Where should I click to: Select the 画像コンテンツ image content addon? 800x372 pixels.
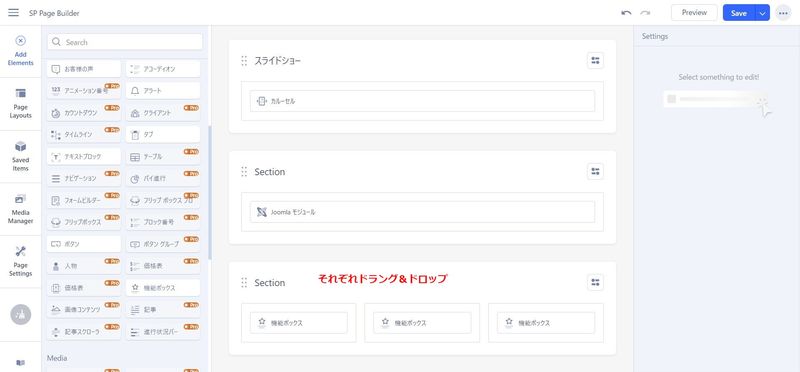coord(84,310)
